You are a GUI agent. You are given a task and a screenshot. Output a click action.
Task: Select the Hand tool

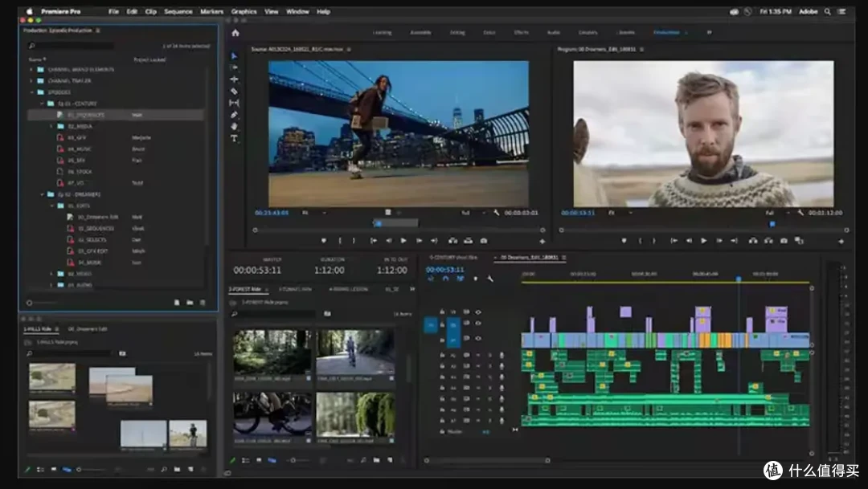234,127
